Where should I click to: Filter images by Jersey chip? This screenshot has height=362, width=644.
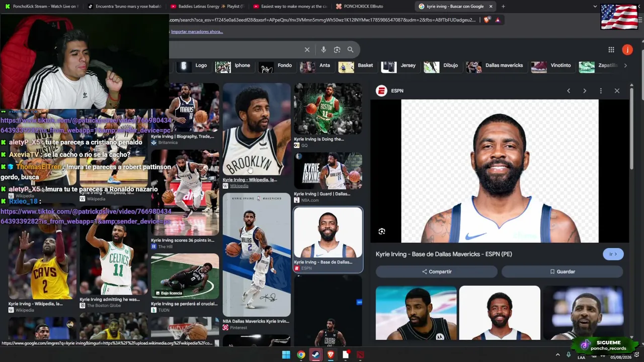coord(399,65)
